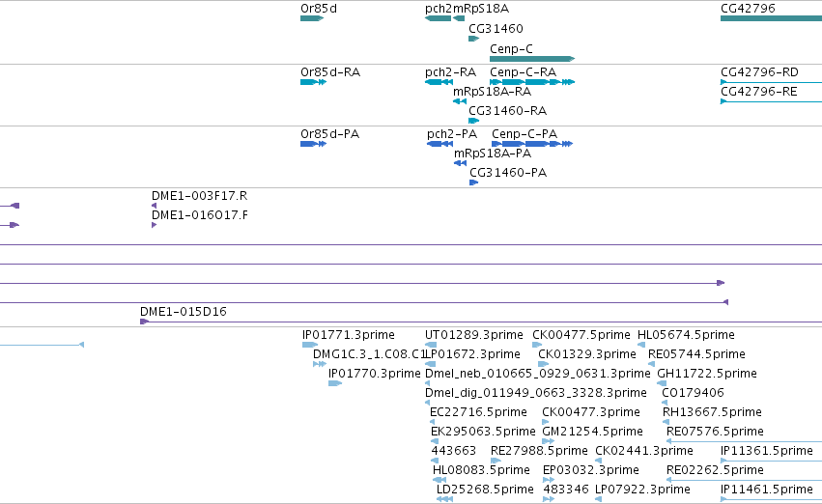Open EST CK00477.3prime
Screen dimensions: 822x504
pyautogui.click(x=545, y=422)
